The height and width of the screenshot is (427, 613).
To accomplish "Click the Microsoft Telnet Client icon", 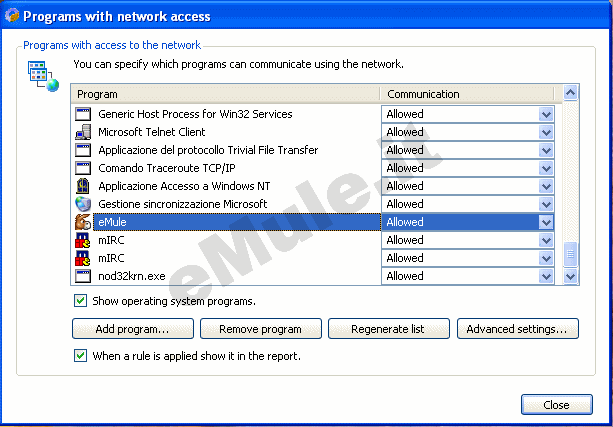I will coord(83,132).
